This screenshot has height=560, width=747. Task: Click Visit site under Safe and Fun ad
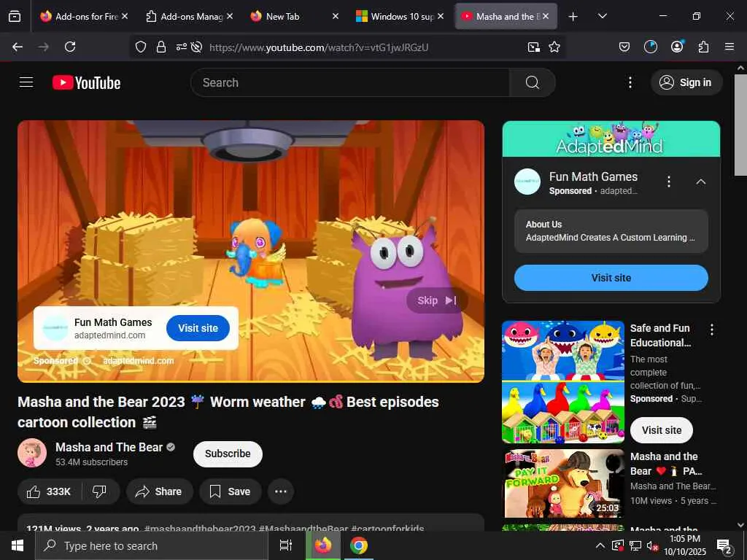coord(661,430)
